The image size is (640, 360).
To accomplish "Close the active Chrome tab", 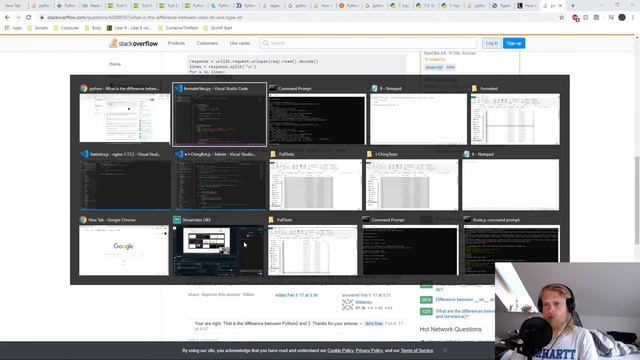I will 560,6.
